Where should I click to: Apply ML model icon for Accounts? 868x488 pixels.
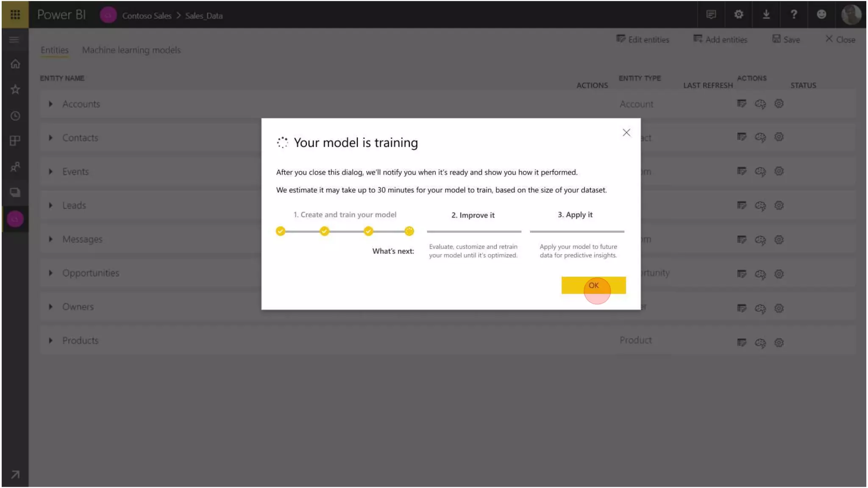click(x=760, y=104)
